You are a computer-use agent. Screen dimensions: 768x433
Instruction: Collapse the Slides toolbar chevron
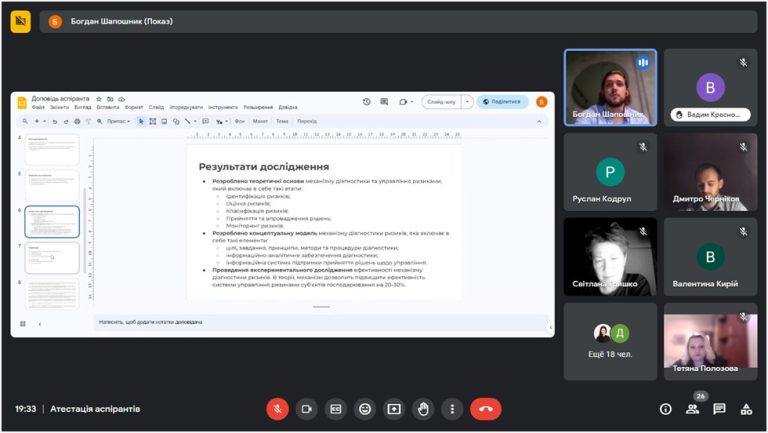(539, 121)
